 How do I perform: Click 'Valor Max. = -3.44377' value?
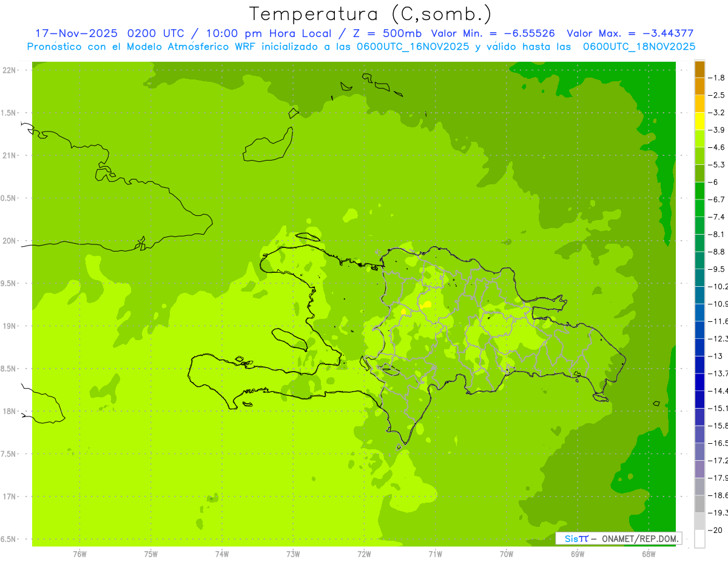point(630,33)
